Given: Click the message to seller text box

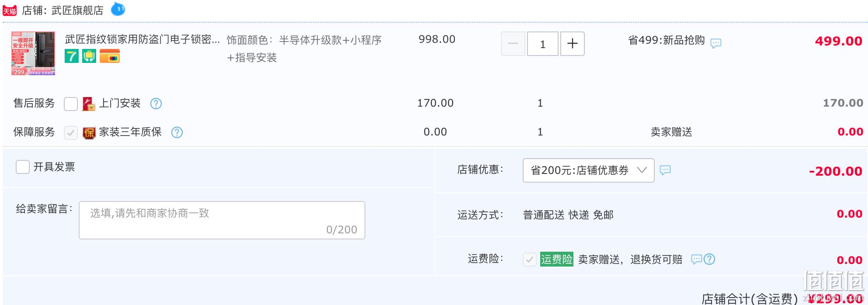Looking at the screenshot, I should (222, 220).
